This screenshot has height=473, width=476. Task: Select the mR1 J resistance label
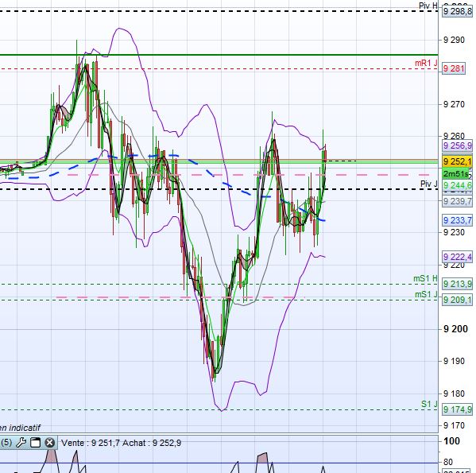tap(426, 63)
